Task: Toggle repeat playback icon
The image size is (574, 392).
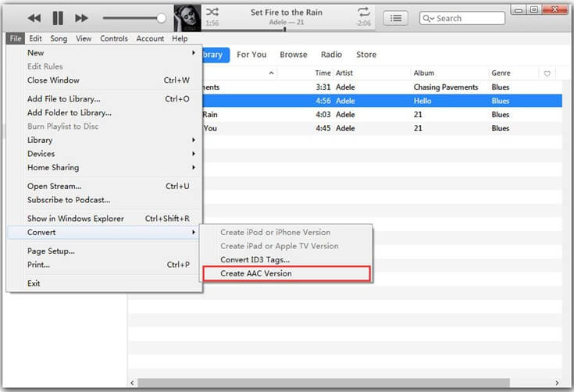Action: coord(363,12)
